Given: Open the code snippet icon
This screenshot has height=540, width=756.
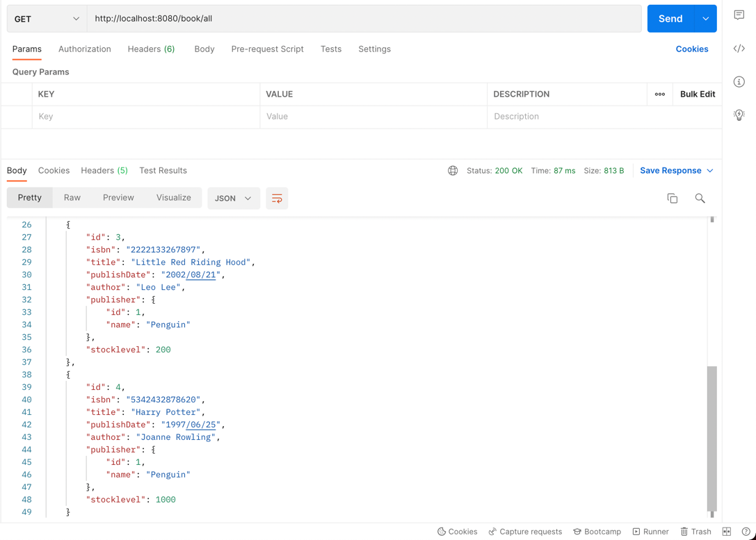Looking at the screenshot, I should tap(739, 48).
